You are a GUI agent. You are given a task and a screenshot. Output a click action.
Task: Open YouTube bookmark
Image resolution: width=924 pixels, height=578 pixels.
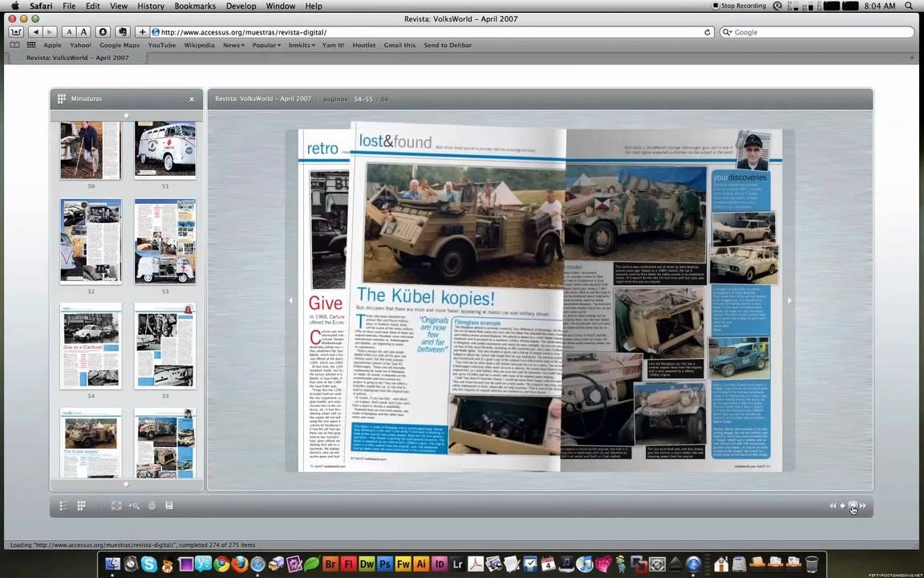(x=162, y=45)
